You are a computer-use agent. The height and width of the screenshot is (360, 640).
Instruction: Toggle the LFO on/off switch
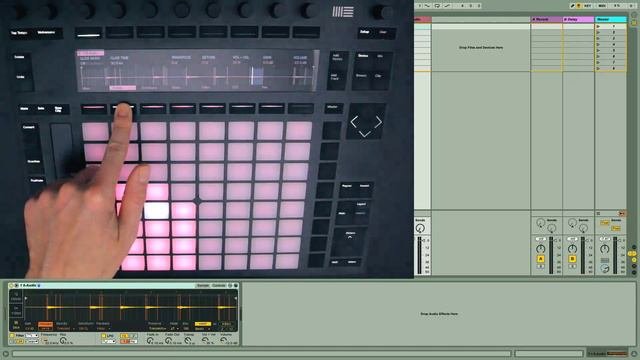(103, 336)
